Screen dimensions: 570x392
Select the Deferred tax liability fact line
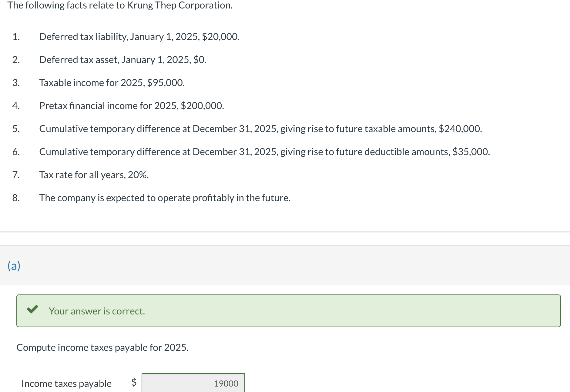click(139, 37)
